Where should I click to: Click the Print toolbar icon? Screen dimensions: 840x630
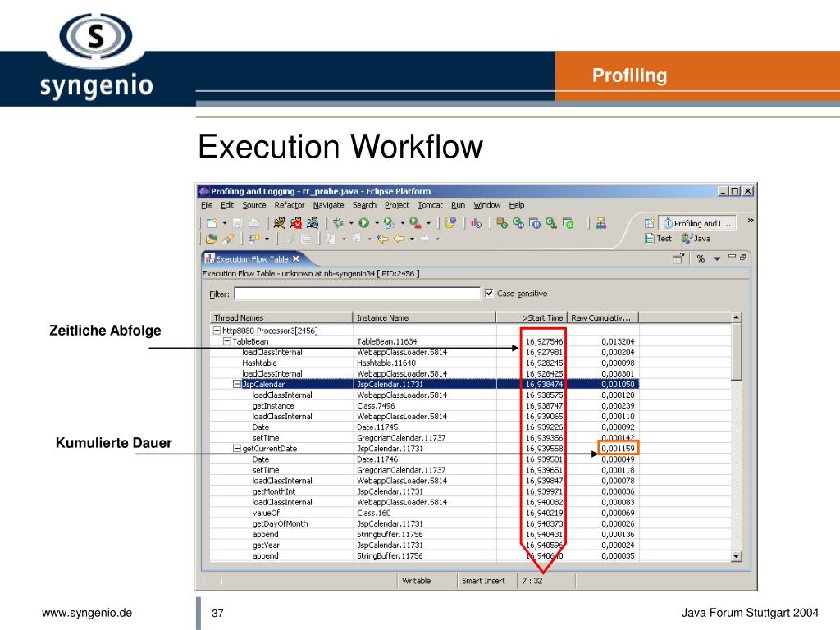[x=254, y=223]
